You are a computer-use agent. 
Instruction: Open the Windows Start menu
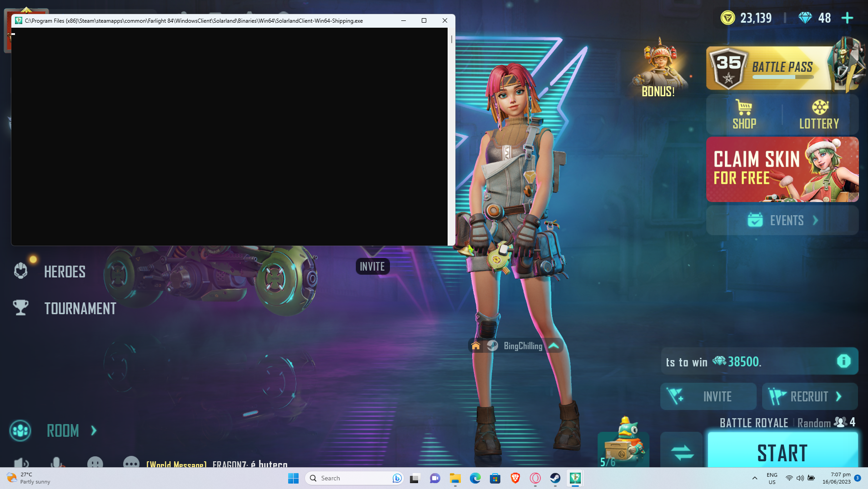[x=294, y=478]
